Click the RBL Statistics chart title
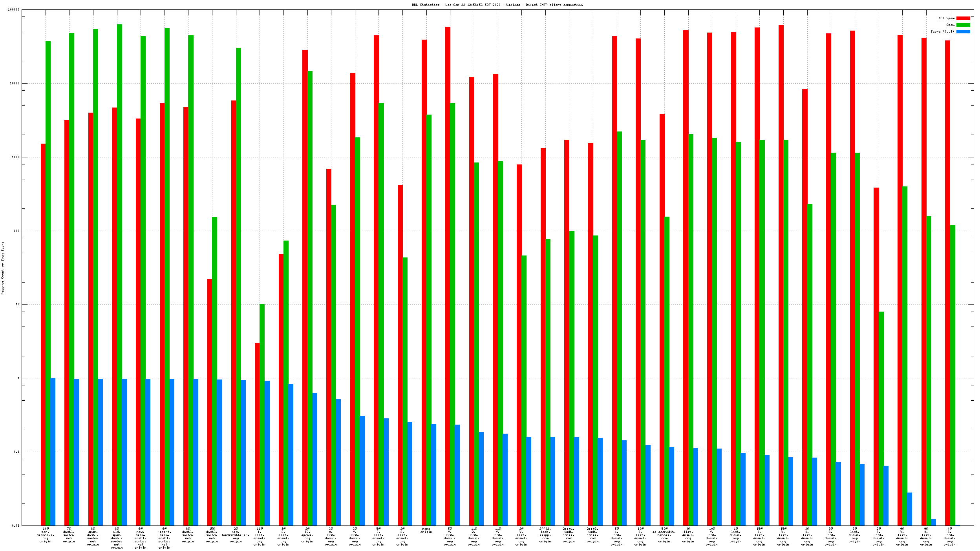 [x=497, y=5]
